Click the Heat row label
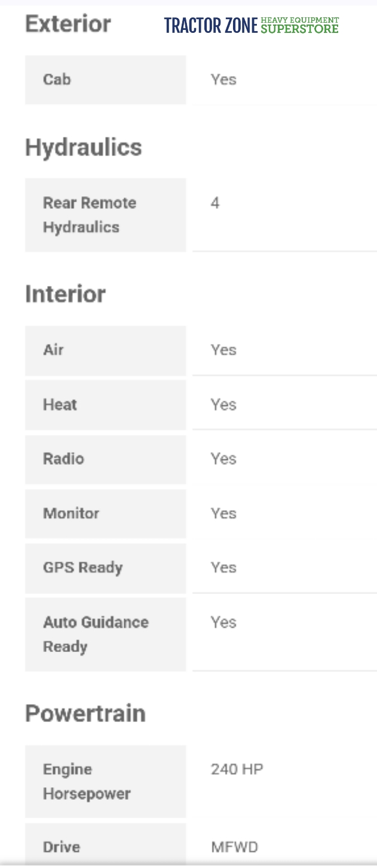 60,404
